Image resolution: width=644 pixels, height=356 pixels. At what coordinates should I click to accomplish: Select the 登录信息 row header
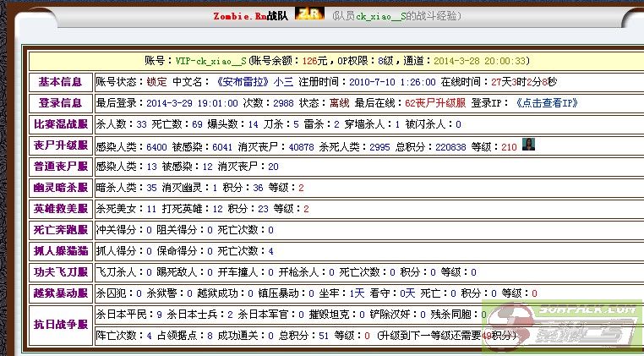coord(60,103)
